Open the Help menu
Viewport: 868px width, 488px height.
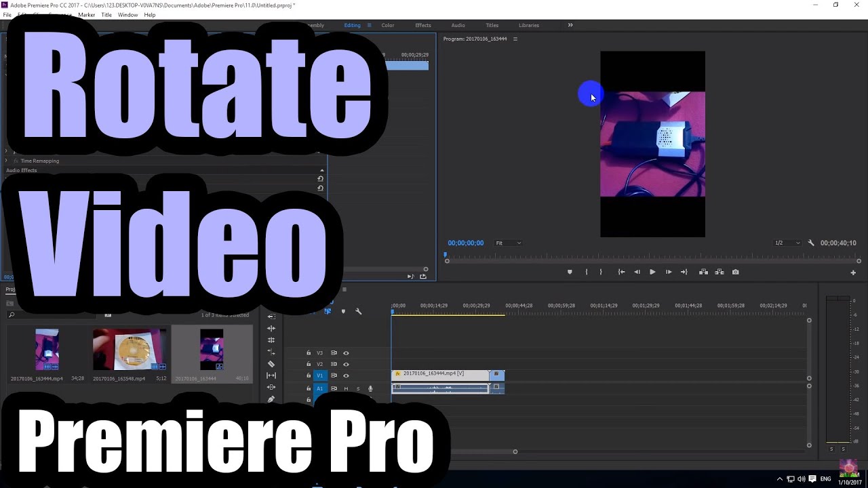click(150, 14)
